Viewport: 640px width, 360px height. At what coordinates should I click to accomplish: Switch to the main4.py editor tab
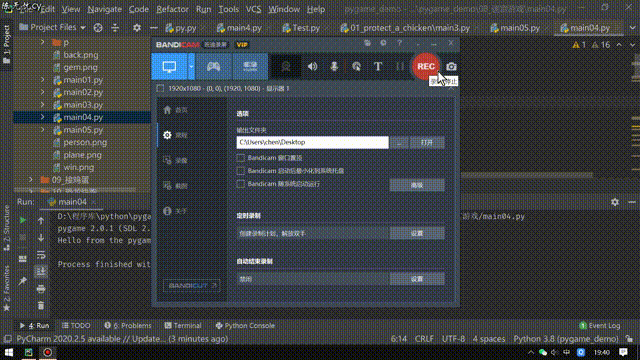[239, 28]
